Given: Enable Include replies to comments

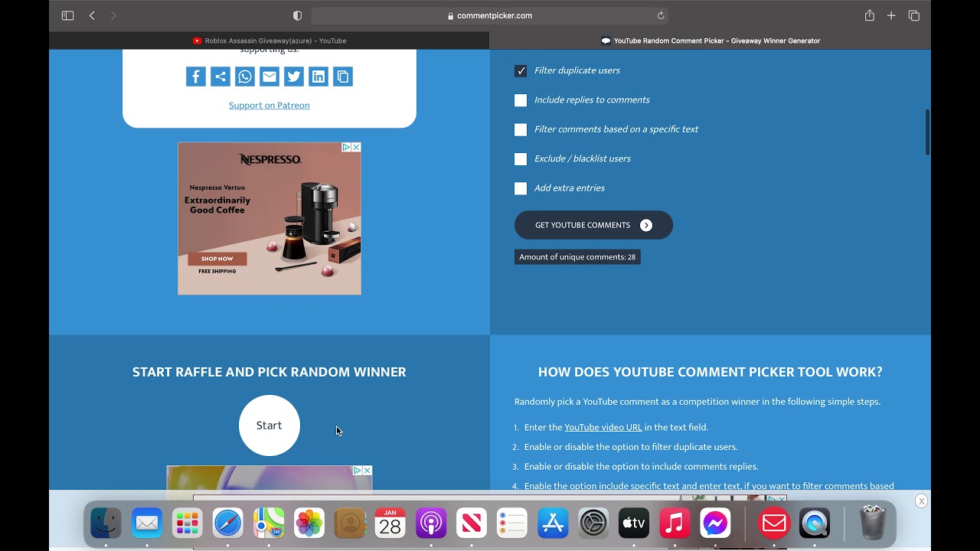Looking at the screenshot, I should tap(521, 100).
